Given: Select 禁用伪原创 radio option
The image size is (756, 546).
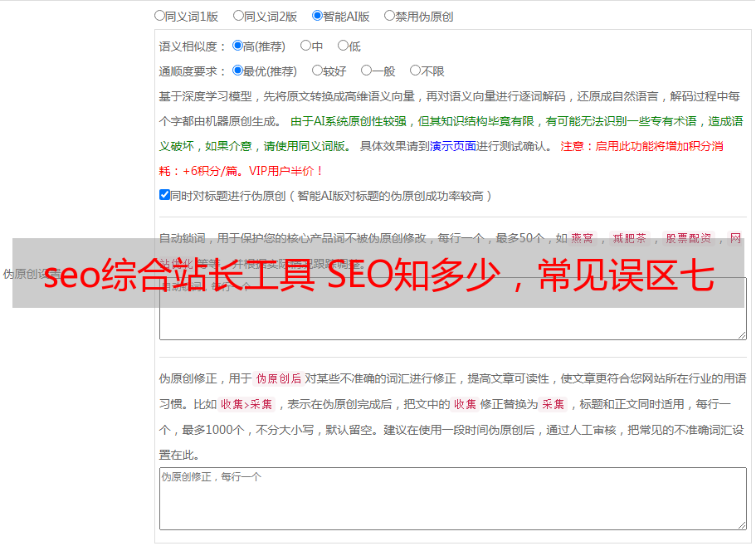Looking at the screenshot, I should (x=389, y=16).
